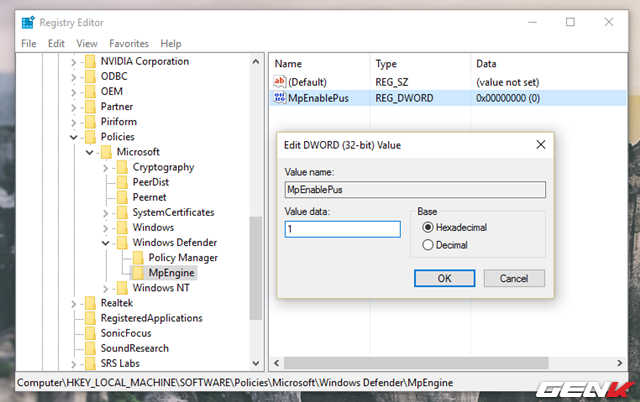
Task: Click the Piriform folder icon
Action: tap(90, 122)
